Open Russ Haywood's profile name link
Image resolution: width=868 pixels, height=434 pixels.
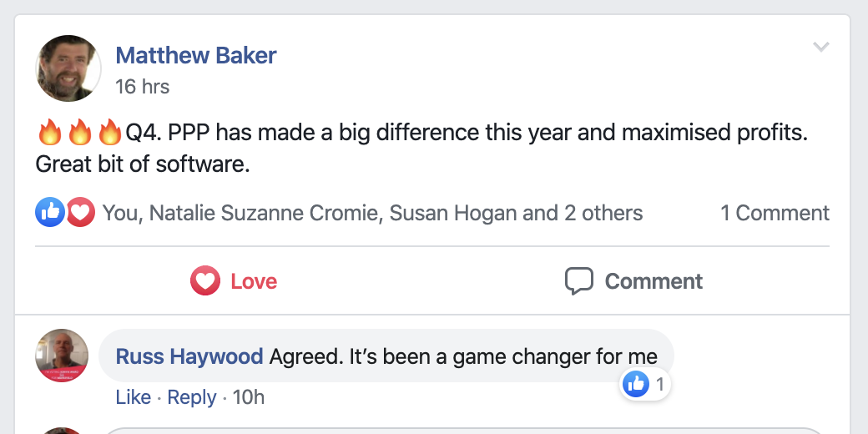(x=189, y=357)
